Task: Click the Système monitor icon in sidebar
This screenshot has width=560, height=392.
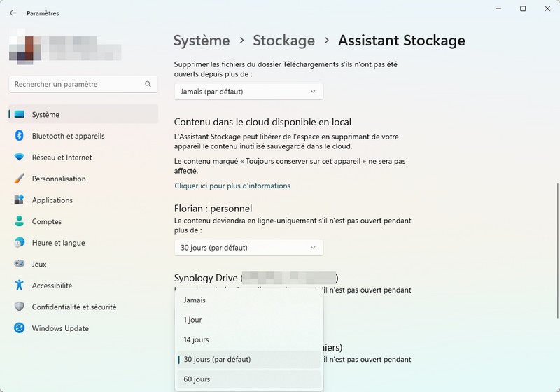Action: 20,115
